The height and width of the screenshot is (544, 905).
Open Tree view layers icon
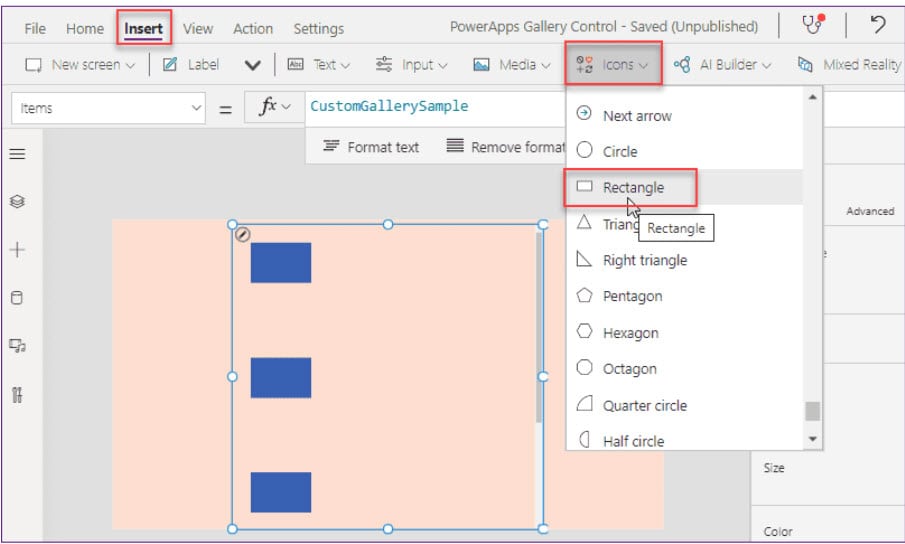(17, 201)
